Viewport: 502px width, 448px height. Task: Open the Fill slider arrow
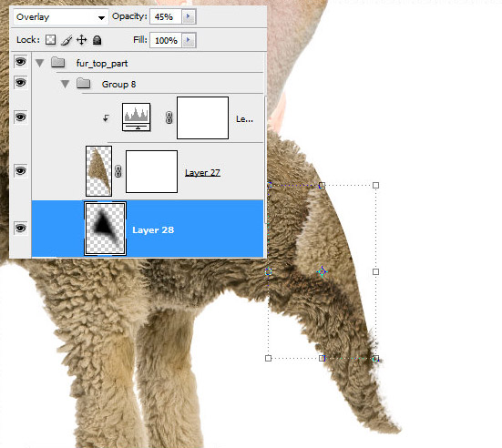point(189,40)
